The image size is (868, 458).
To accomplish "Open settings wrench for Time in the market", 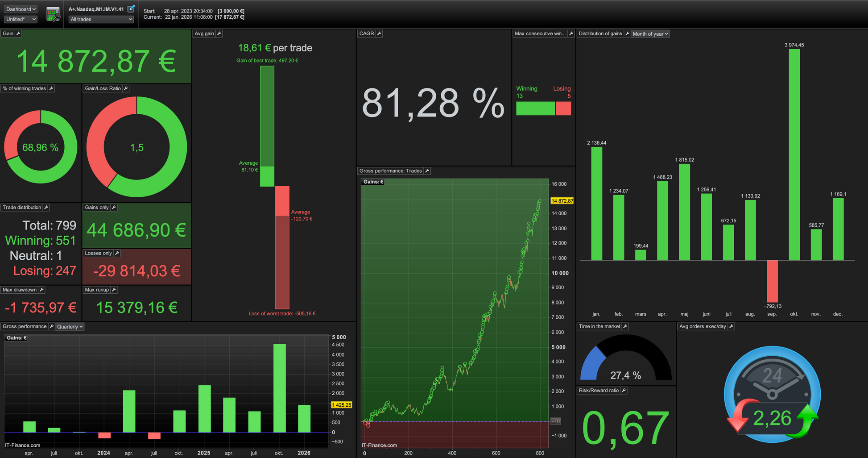I will (x=625, y=326).
